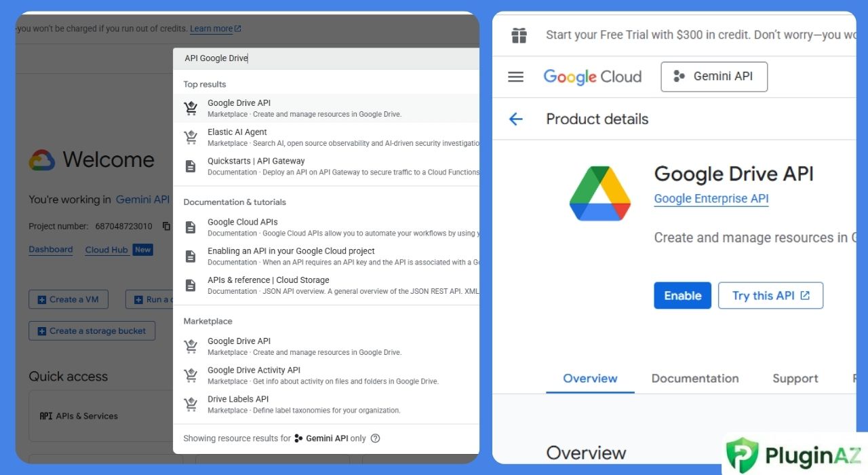Enable the Google Drive API
This screenshot has height=475, width=868.
pos(682,295)
